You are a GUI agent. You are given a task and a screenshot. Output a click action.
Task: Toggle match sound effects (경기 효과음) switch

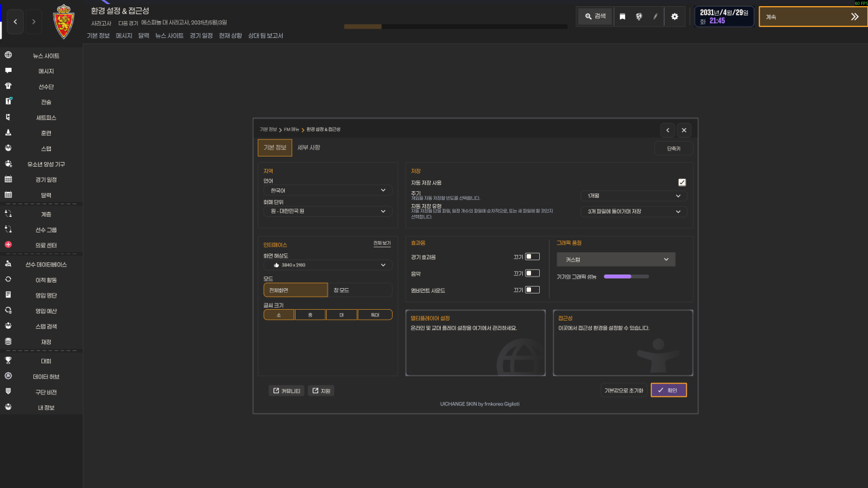[532, 257]
